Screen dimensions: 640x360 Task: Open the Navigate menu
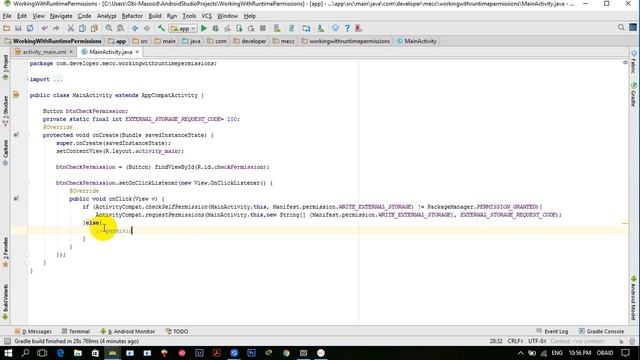(x=61, y=16)
